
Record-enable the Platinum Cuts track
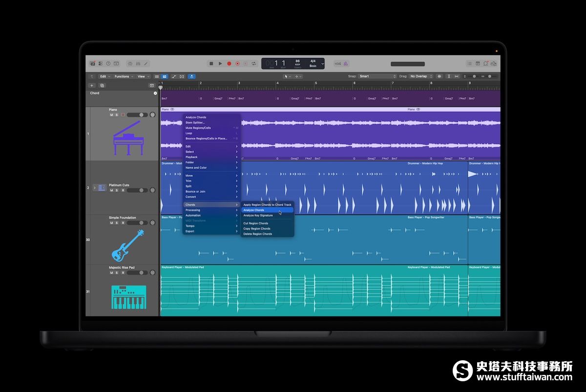coord(123,190)
